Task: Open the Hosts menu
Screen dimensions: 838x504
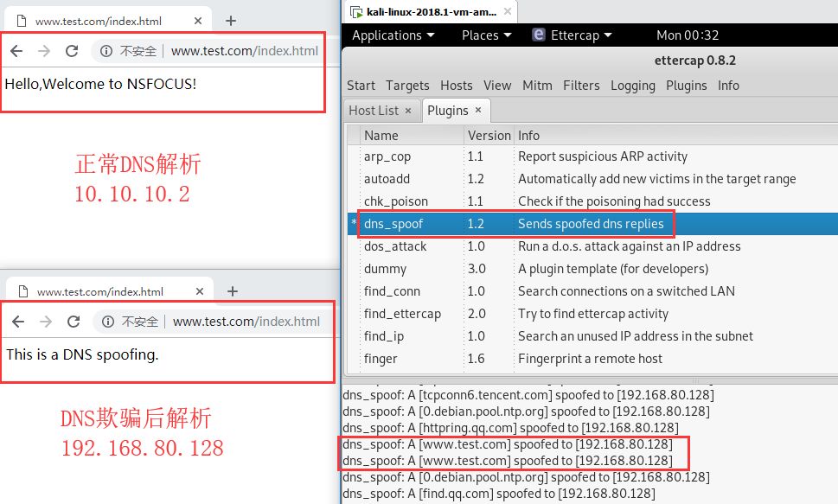Action: pos(457,86)
